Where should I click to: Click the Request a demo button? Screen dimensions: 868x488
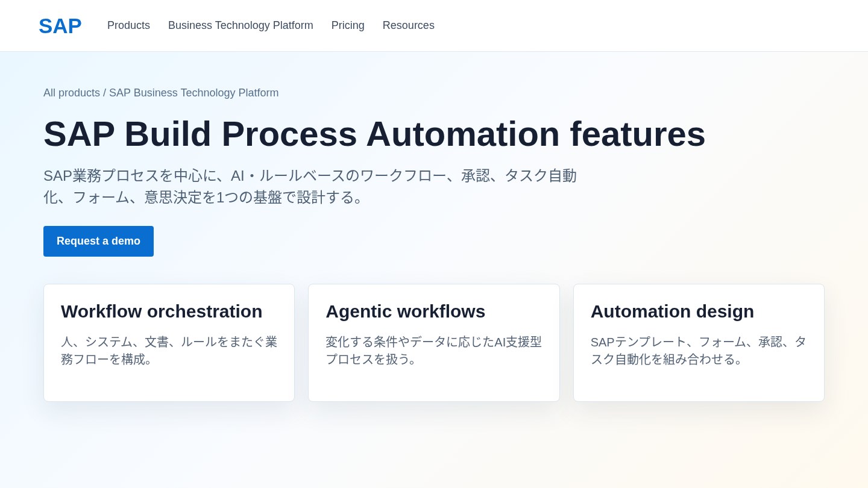click(98, 241)
